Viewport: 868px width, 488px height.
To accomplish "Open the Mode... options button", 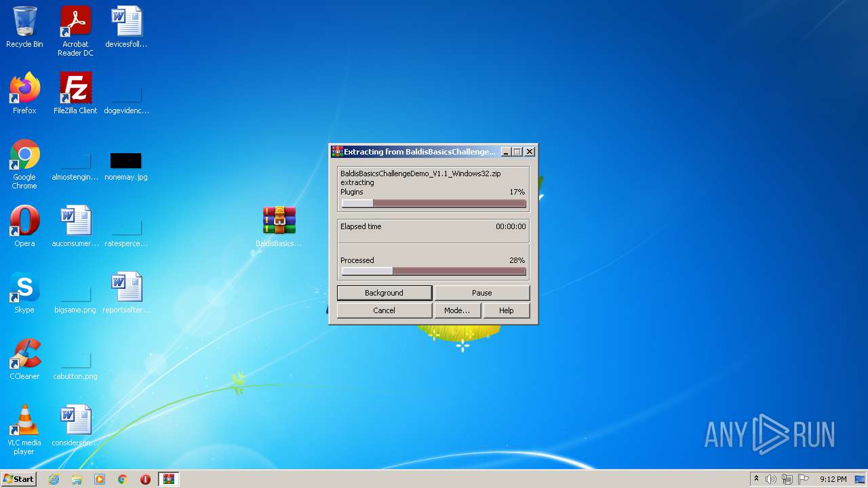I will [457, 310].
